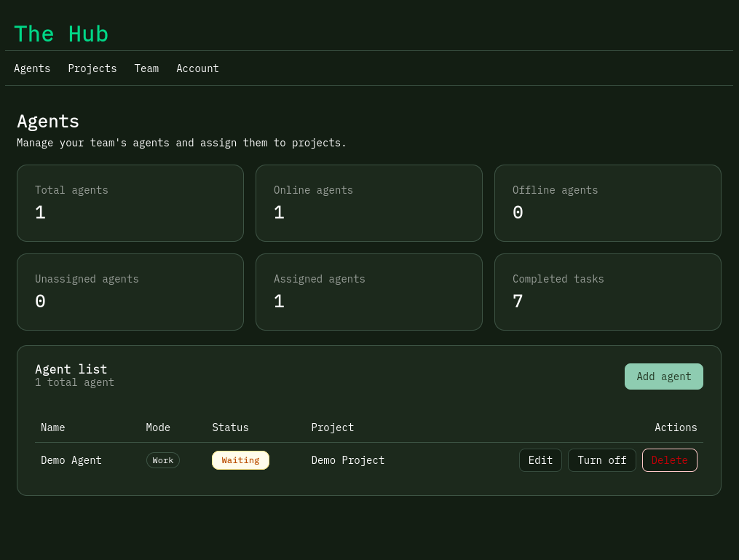
Task: Click the Completed tasks card
Action: click(607, 291)
